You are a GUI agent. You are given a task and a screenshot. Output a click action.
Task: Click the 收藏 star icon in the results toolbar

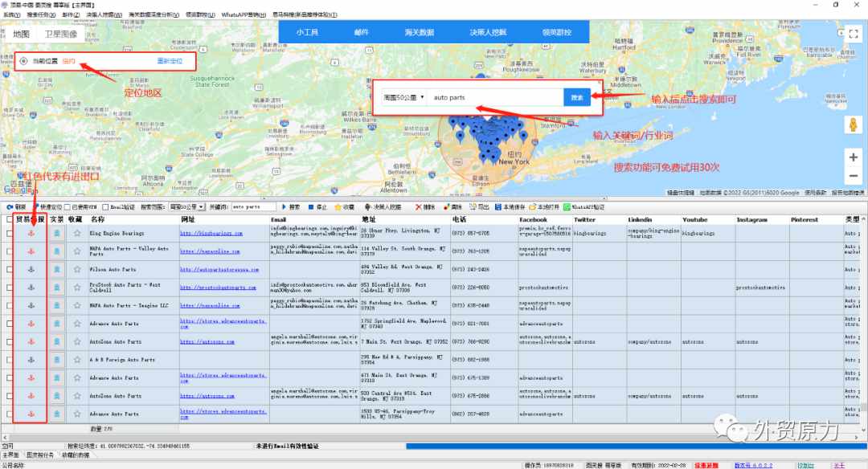[337, 207]
